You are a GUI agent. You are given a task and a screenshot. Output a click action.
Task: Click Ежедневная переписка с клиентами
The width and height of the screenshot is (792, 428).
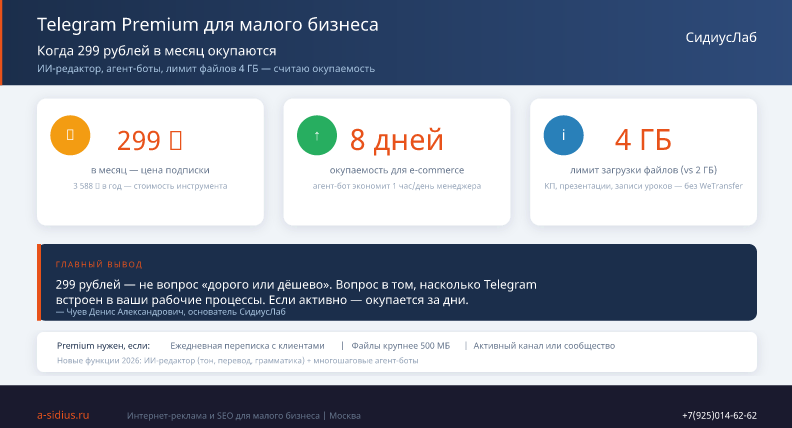pos(247,346)
